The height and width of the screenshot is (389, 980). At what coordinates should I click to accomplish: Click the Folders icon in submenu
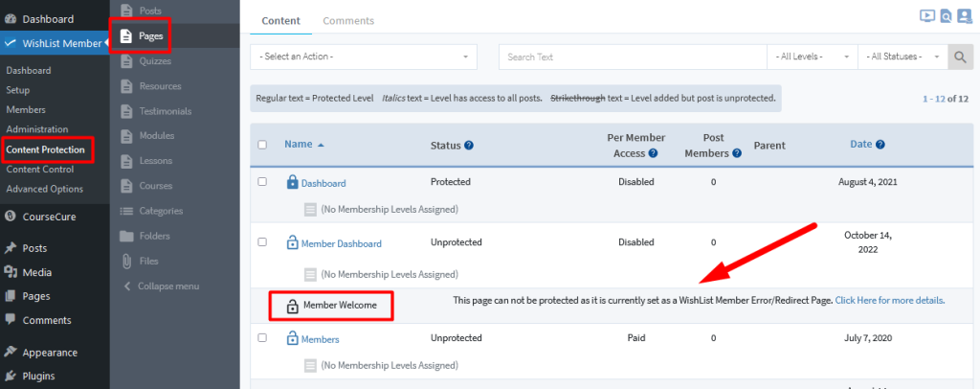[x=127, y=236]
